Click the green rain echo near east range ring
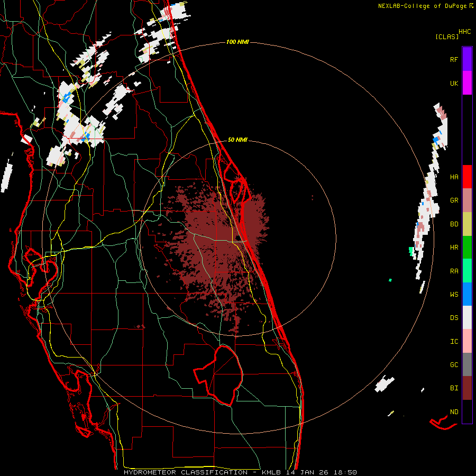 (411, 251)
